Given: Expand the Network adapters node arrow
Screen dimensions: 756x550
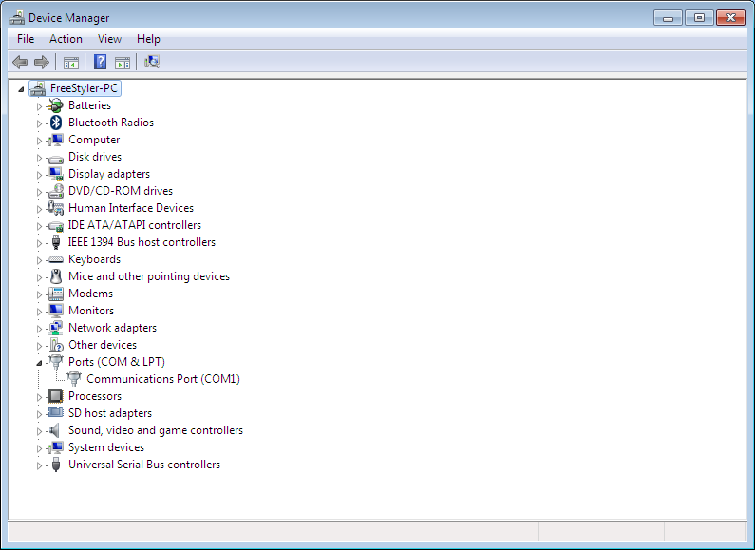Looking at the screenshot, I should pyautogui.click(x=39, y=329).
